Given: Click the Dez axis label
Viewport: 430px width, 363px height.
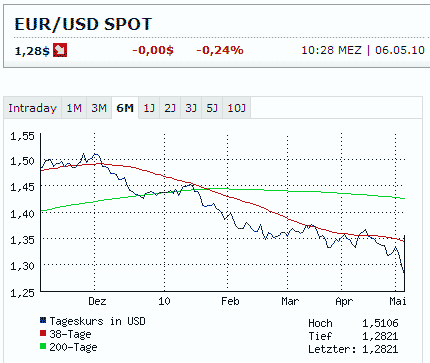Looking at the screenshot, I should pos(97,301).
